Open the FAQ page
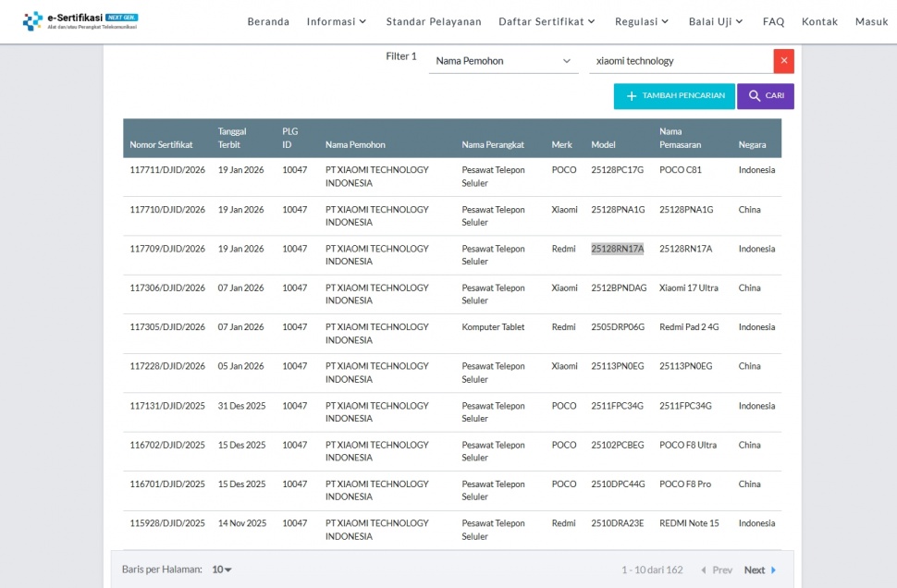The width and height of the screenshot is (897, 588). tap(773, 21)
